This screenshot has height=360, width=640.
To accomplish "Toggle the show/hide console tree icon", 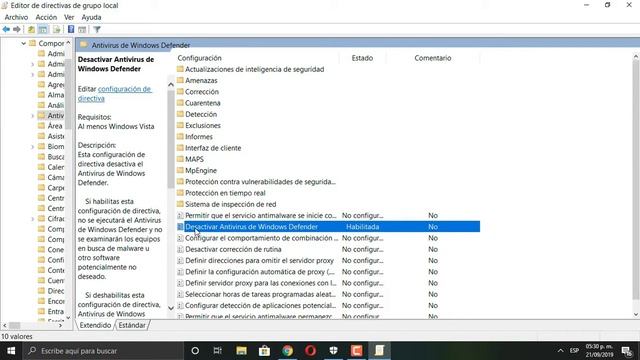I will click(43, 29).
